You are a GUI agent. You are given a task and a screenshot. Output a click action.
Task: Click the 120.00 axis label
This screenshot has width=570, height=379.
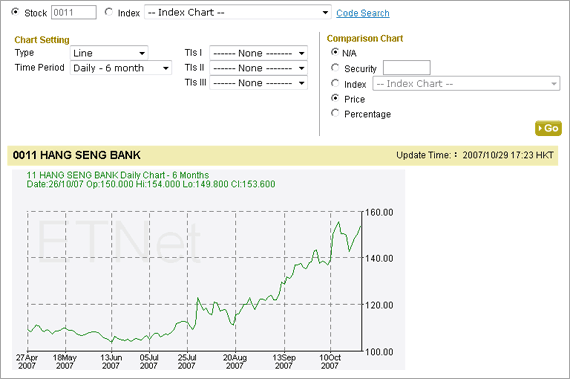(379, 305)
